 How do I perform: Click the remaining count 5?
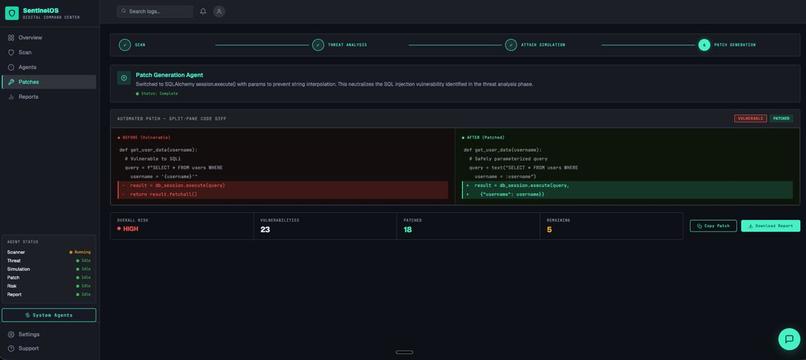(549, 229)
